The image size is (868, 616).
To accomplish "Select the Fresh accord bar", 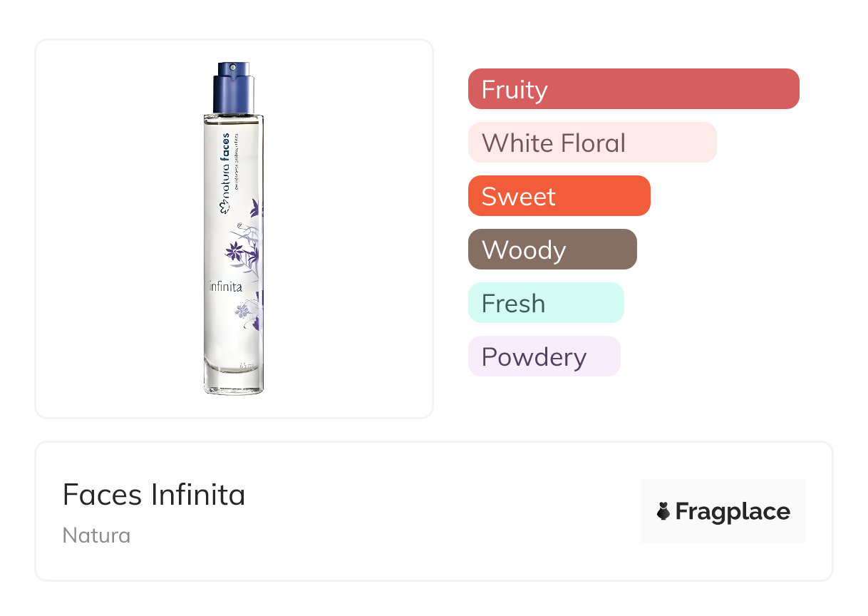I will tap(546, 303).
